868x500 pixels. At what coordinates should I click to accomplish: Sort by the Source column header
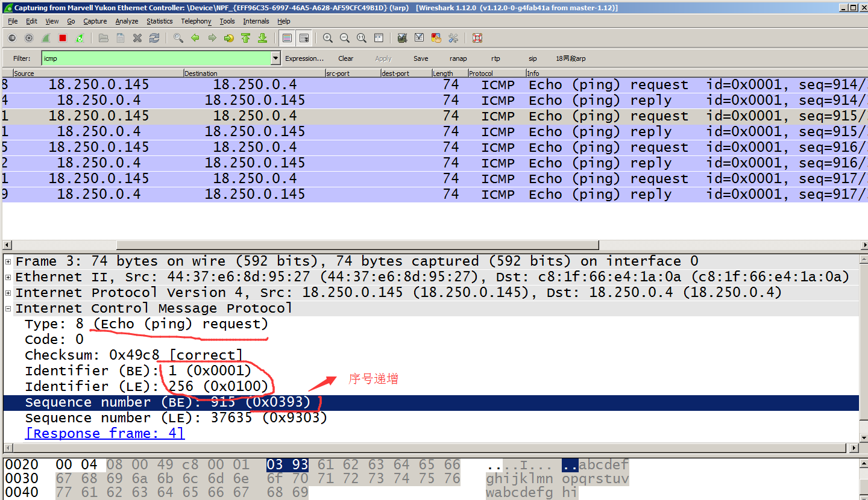click(x=98, y=73)
